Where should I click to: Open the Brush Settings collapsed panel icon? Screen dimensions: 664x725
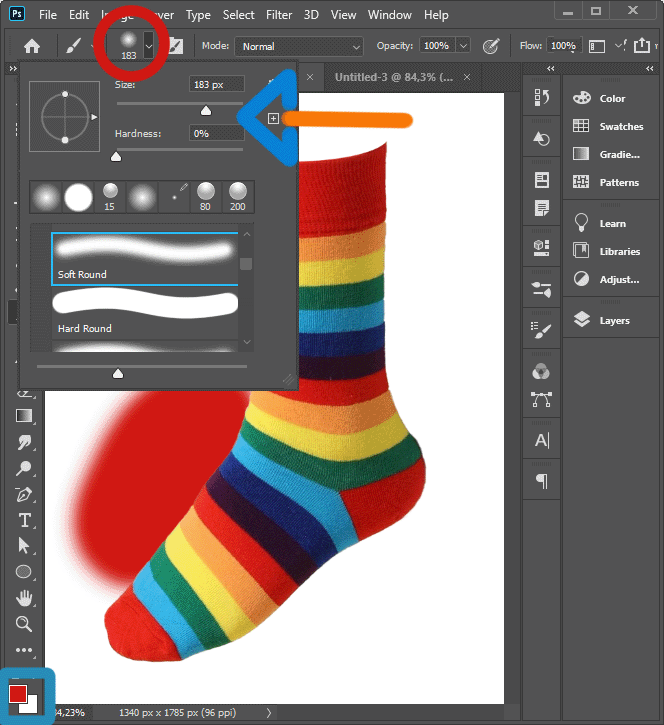tap(541, 330)
